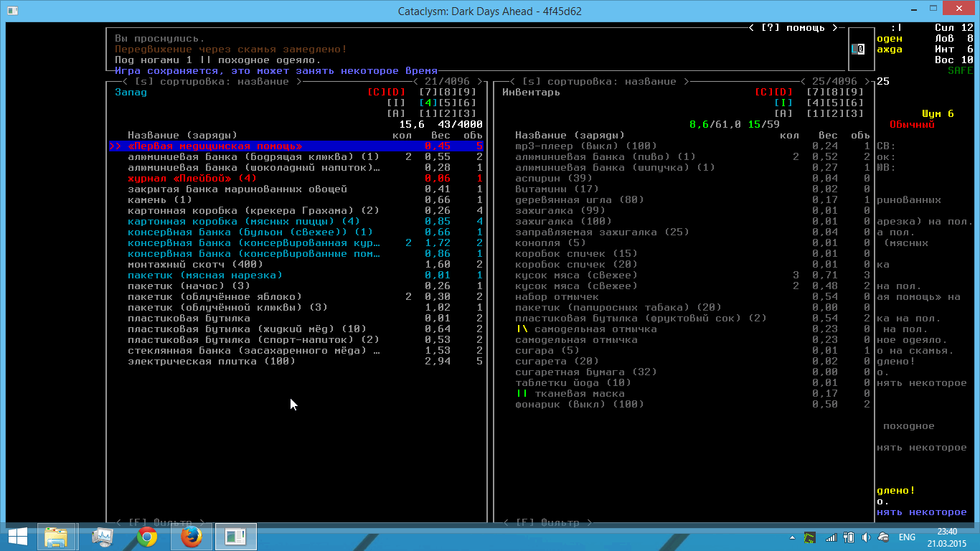The image size is (980, 551).
Task: Launch Google Chrome from the taskbar
Action: click(147, 537)
